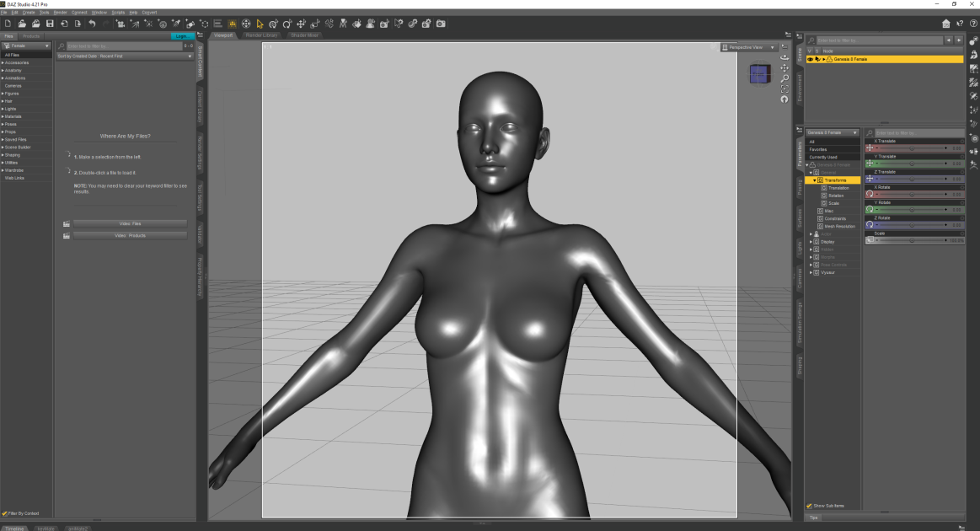
Task: Click the Render camera icon in toolbar
Action: [x=442, y=24]
